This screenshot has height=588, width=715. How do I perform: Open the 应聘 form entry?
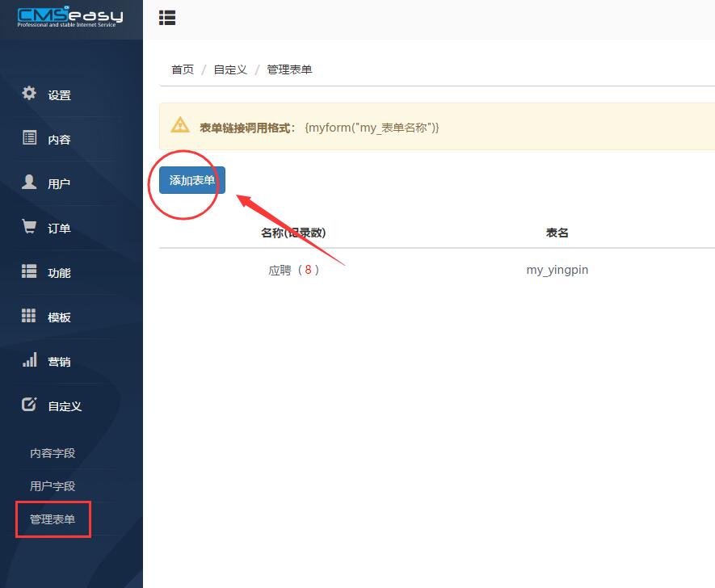pos(280,271)
